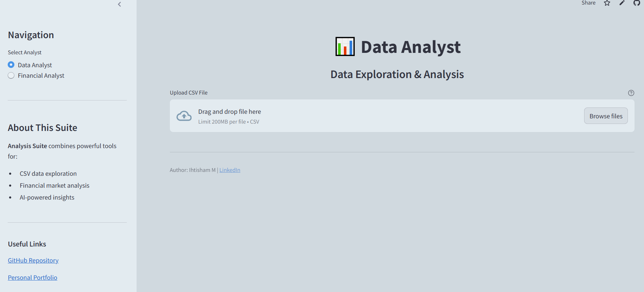Visit the Personal Portfolio link

tap(33, 278)
